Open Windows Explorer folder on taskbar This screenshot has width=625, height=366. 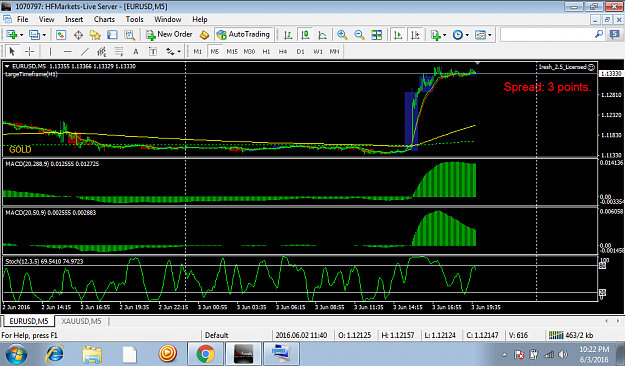click(92, 354)
